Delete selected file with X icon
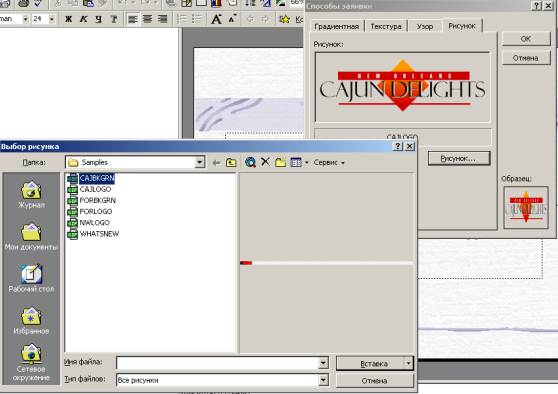 tap(265, 162)
